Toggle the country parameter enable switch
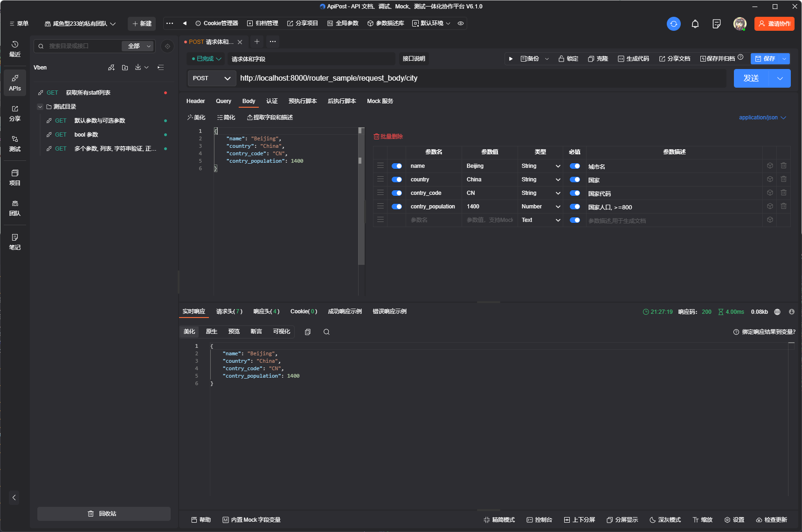Image resolution: width=802 pixels, height=532 pixels. [397, 180]
